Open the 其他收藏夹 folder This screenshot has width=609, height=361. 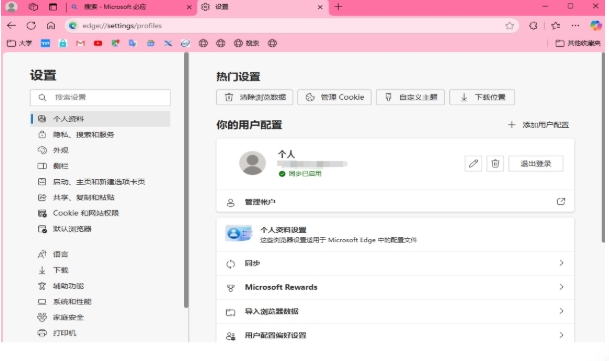pos(578,43)
